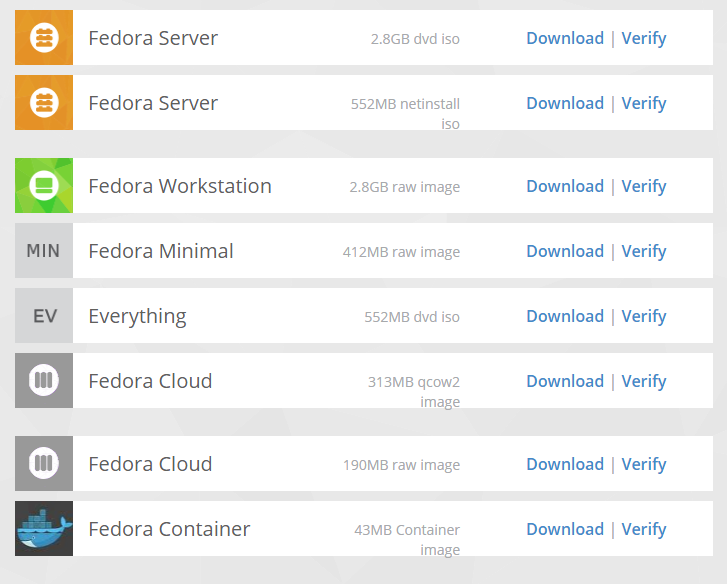Download Fedora Cloud 190MB raw image
This screenshot has width=727, height=584.
pos(565,464)
